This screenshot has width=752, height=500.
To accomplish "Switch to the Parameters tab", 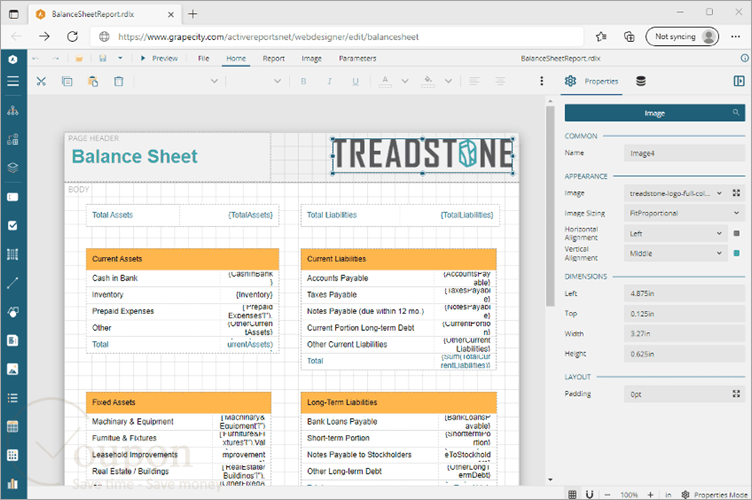I will coord(357,58).
